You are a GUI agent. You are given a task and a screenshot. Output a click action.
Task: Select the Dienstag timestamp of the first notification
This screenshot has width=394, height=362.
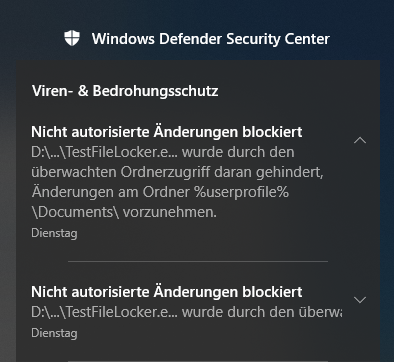point(54,233)
